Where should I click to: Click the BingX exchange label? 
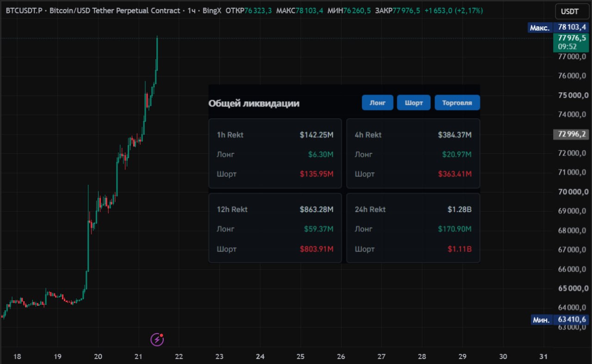[x=212, y=10]
